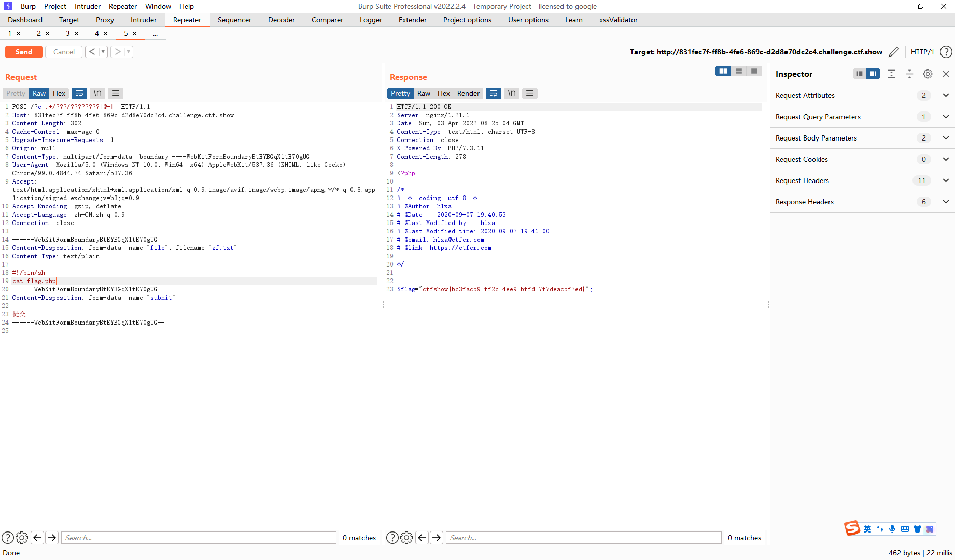Switch Response view to Pretty
This screenshot has width=955, height=560.
[400, 93]
